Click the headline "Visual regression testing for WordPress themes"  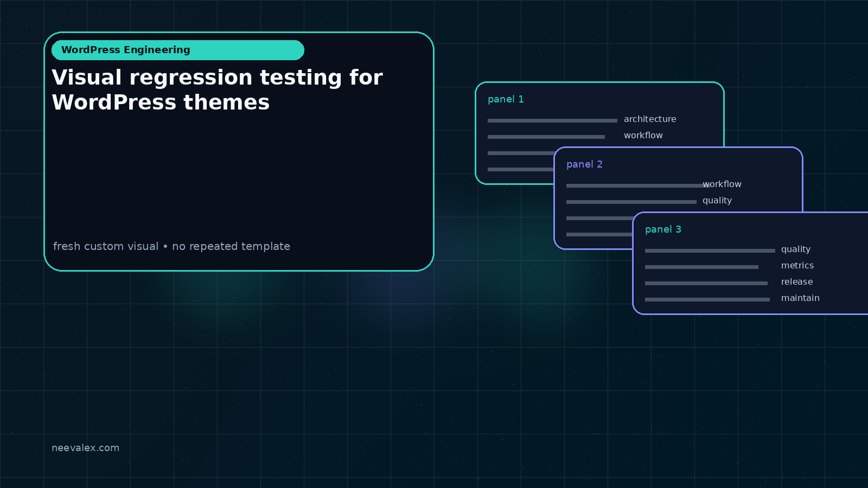pos(217,89)
